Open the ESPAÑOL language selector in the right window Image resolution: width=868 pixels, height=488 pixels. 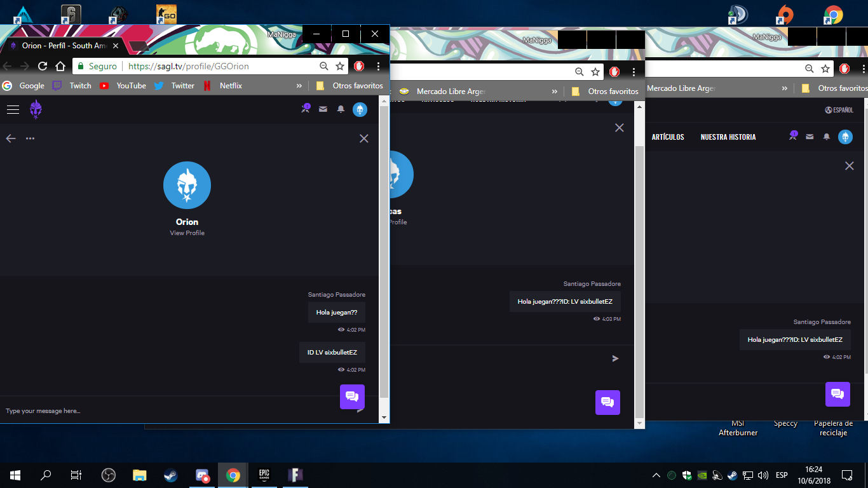coord(839,110)
